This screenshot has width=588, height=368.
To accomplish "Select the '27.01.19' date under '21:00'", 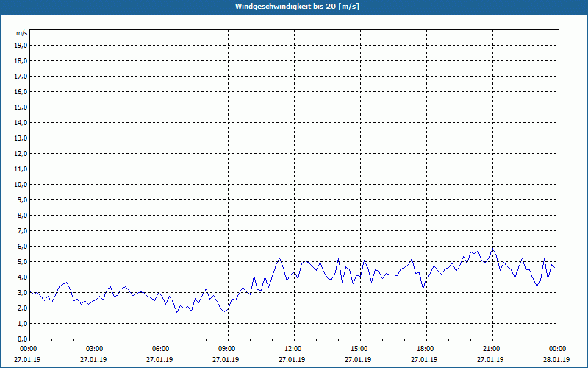I will pyautogui.click(x=490, y=359).
